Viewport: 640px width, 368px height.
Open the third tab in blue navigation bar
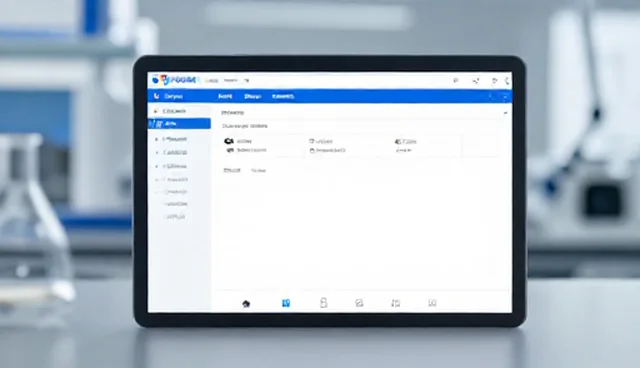283,96
